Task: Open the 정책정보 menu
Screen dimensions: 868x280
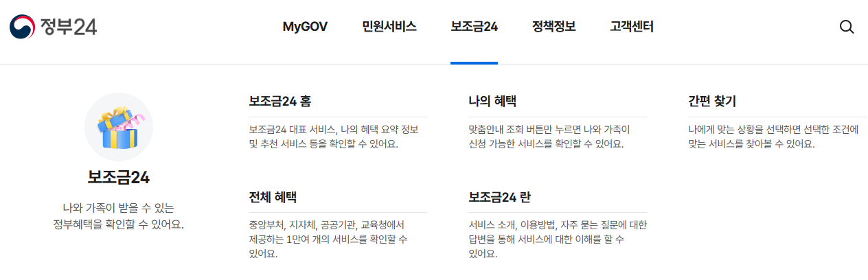Action: pyautogui.click(x=553, y=27)
